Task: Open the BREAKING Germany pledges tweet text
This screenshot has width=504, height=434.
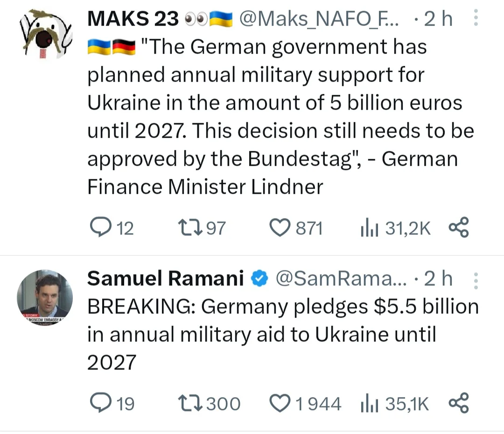Action: (x=280, y=334)
